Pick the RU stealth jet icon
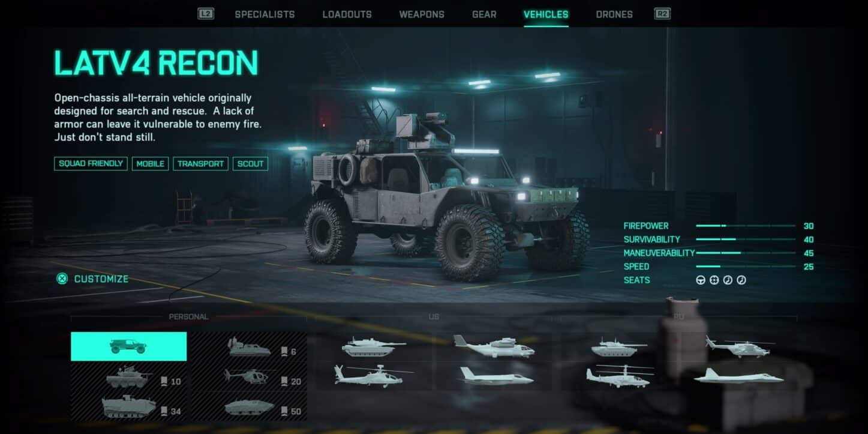 [x=739, y=376]
